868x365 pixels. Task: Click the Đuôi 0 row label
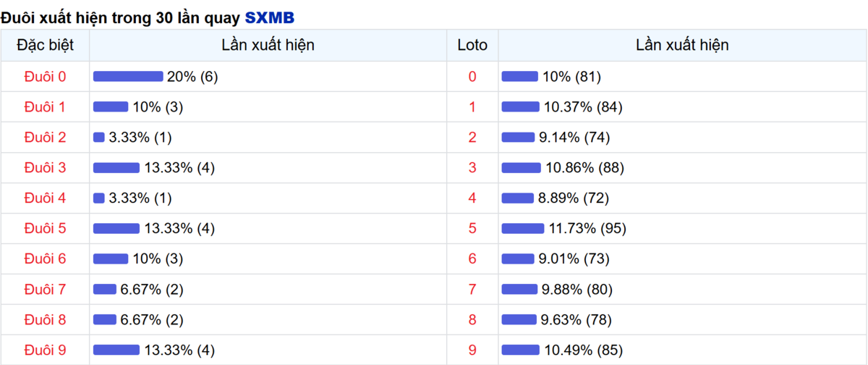click(45, 77)
